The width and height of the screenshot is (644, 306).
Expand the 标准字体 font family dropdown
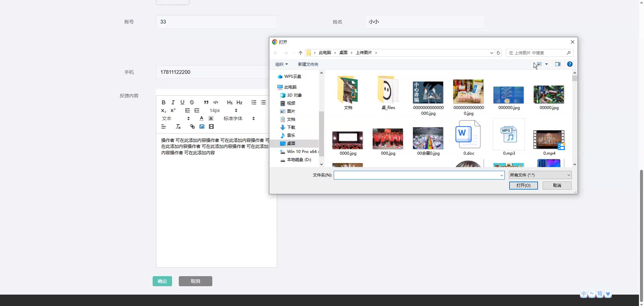click(239, 118)
